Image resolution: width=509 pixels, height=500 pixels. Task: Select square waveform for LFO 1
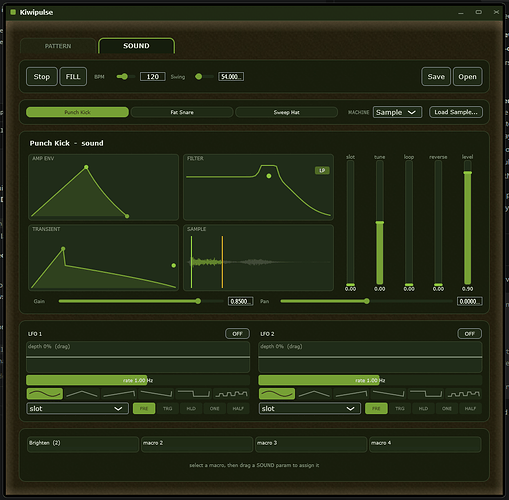194,394
